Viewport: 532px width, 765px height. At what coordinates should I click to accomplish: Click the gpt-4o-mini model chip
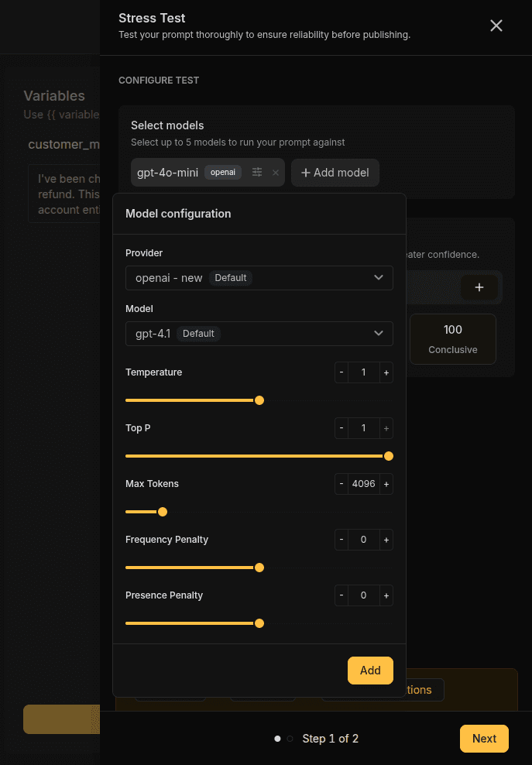pyautogui.click(x=208, y=172)
